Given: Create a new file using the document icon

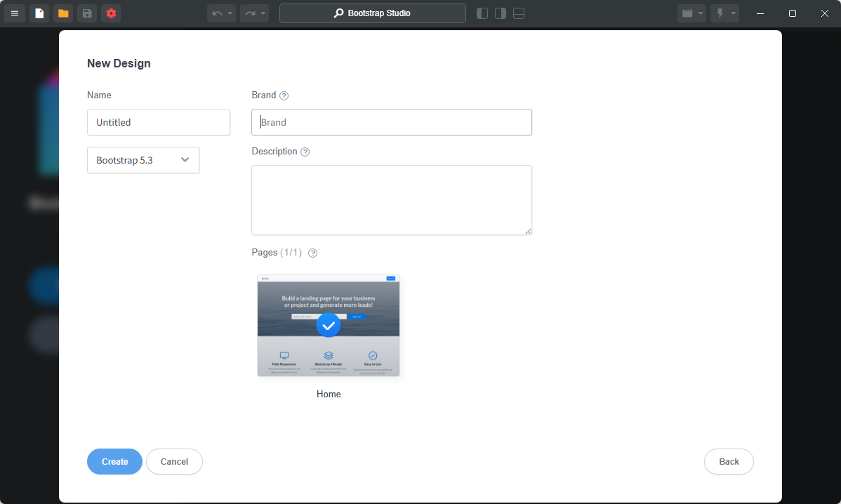Looking at the screenshot, I should pyautogui.click(x=39, y=13).
